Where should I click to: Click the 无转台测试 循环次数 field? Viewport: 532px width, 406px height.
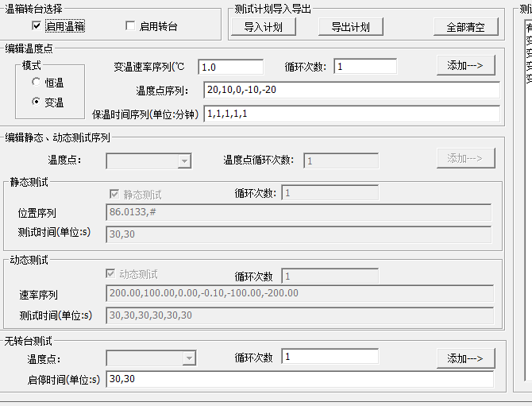click(x=330, y=357)
